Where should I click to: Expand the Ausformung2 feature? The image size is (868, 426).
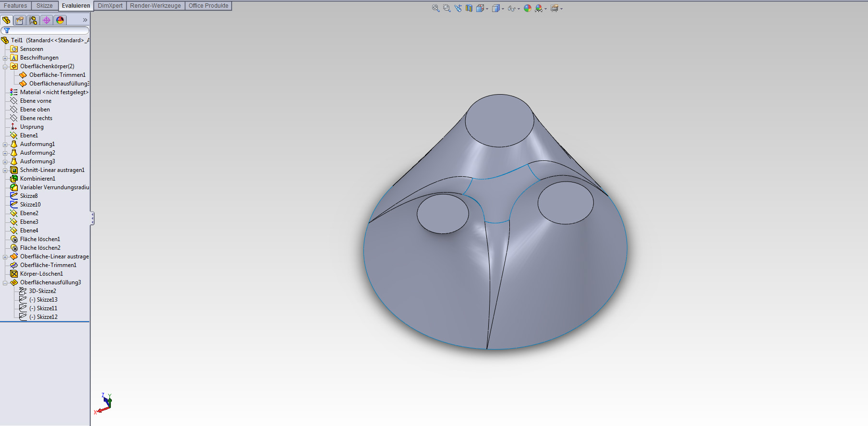(x=5, y=153)
